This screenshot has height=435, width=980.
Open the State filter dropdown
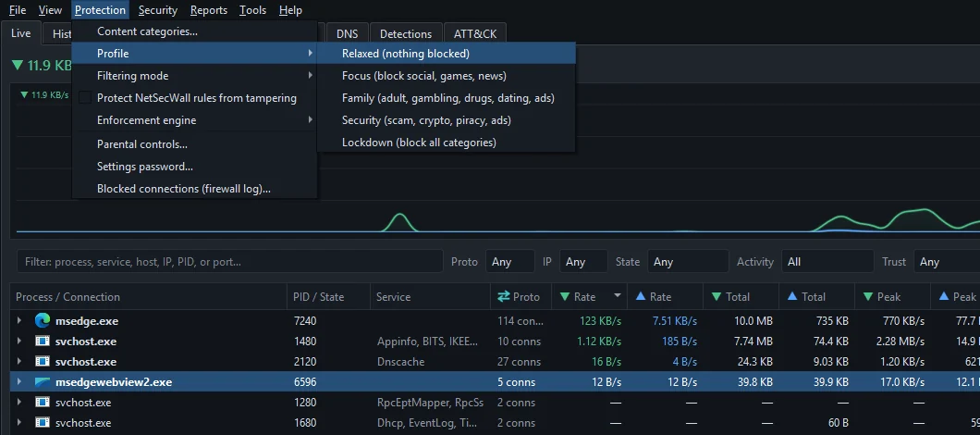[x=688, y=262]
